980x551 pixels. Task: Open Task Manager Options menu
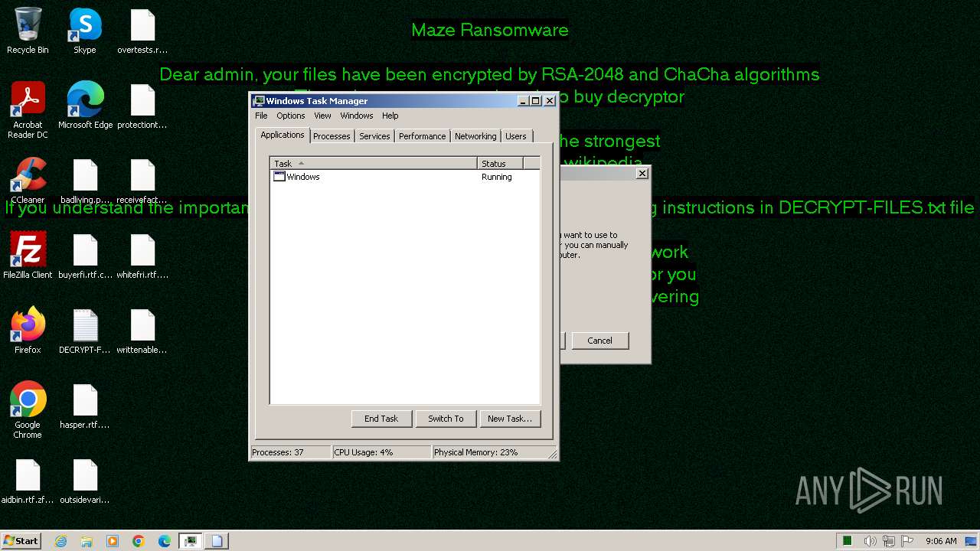point(290,116)
